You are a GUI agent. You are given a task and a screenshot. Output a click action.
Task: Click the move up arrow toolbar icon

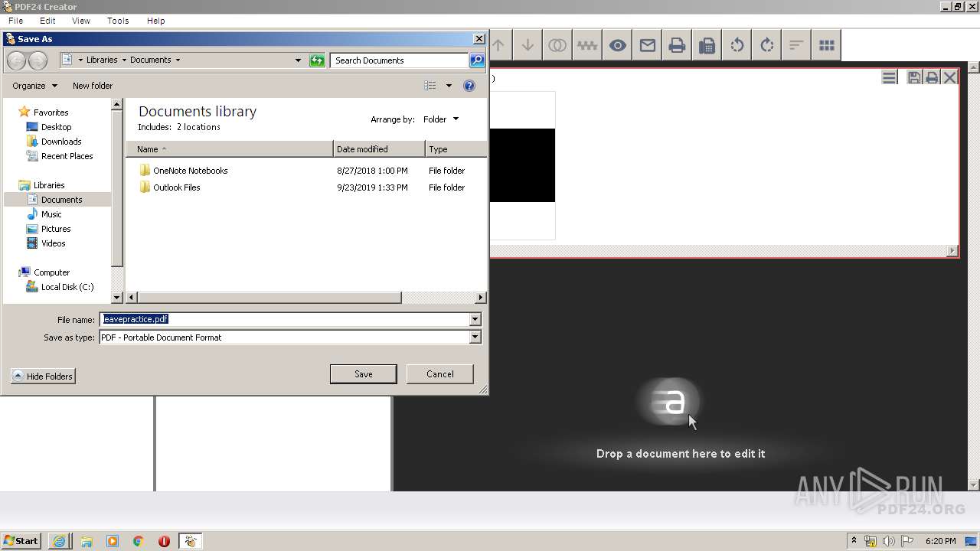click(498, 45)
